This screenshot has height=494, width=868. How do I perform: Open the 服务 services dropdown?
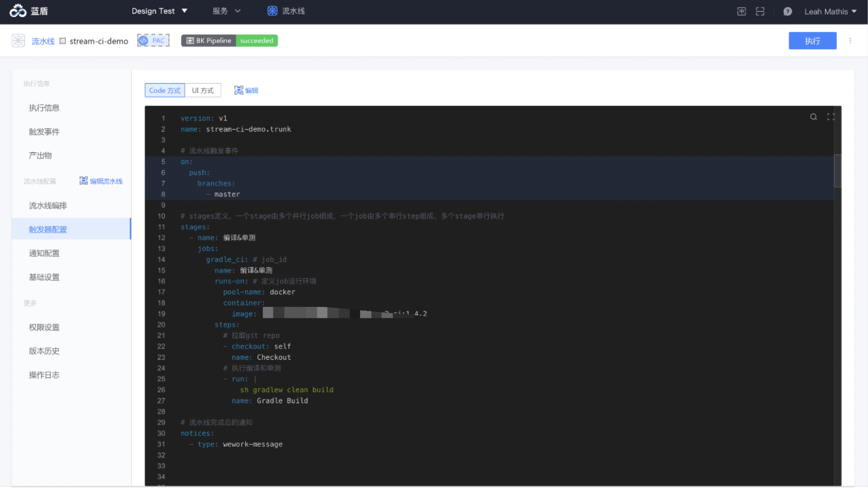(x=226, y=11)
